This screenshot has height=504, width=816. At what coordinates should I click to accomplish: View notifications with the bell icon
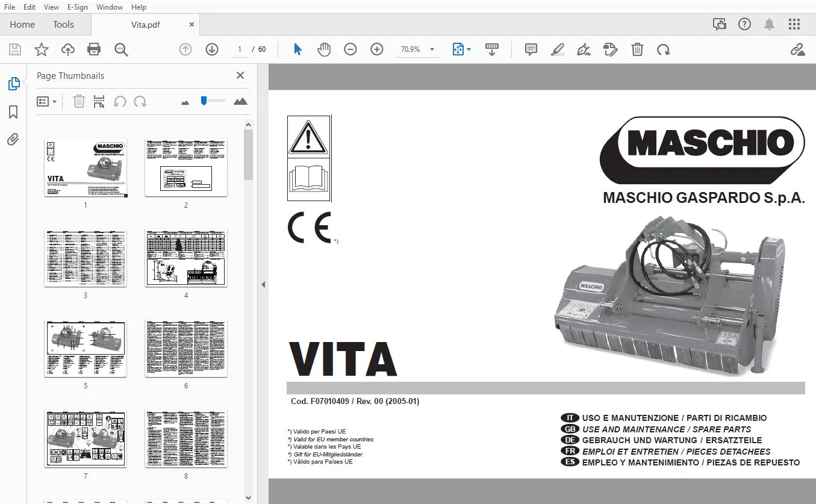(x=770, y=24)
